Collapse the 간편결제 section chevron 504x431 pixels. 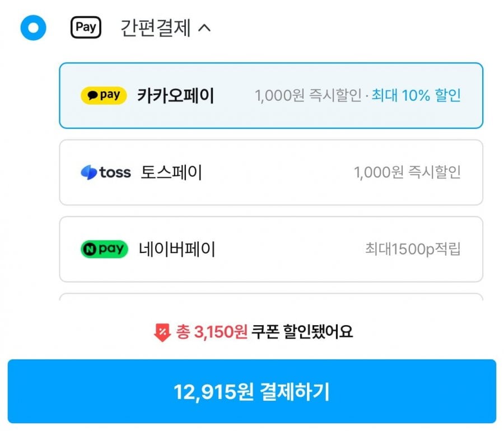click(x=204, y=27)
